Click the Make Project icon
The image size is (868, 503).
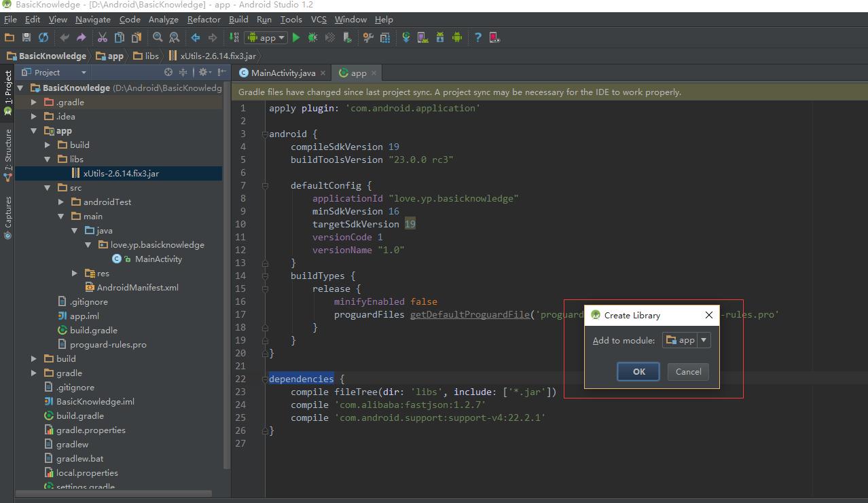point(234,37)
